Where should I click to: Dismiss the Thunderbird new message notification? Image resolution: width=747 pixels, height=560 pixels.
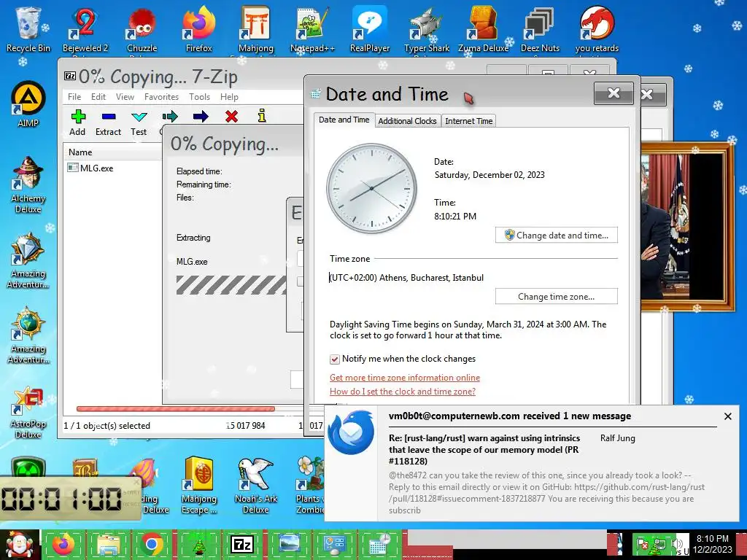coord(728,416)
